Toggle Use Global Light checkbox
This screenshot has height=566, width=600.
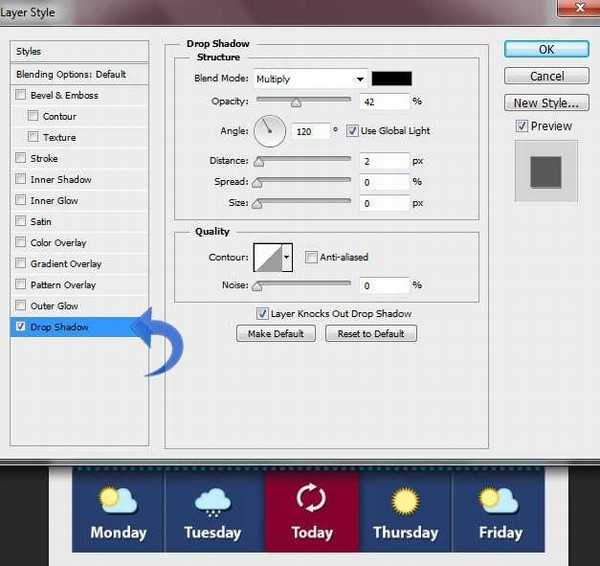(x=353, y=131)
